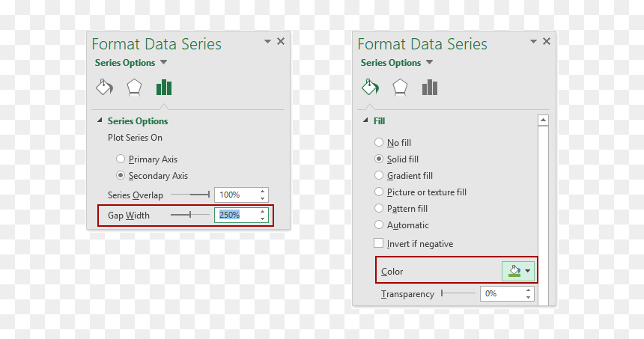Open task pane options arrow in left panel
The image size is (644, 339).
pyautogui.click(x=267, y=41)
